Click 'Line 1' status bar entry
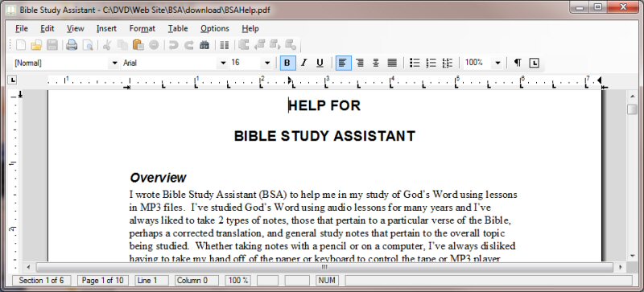Viewport: 644px width, 292px height. click(151, 281)
